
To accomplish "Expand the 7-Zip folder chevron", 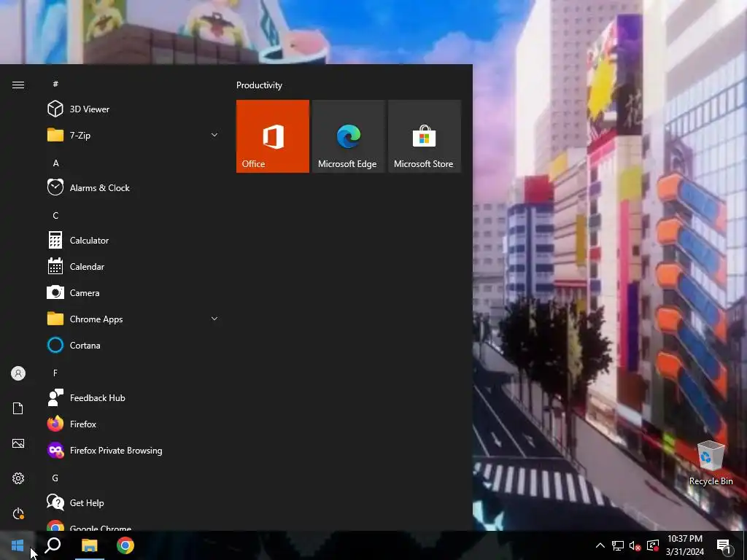I will click(x=214, y=135).
